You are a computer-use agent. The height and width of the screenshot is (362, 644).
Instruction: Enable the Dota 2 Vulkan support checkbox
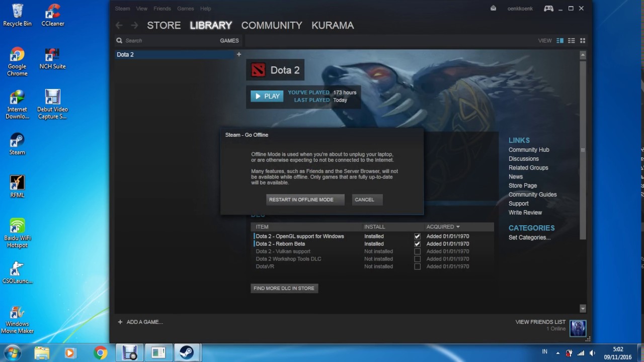click(417, 251)
